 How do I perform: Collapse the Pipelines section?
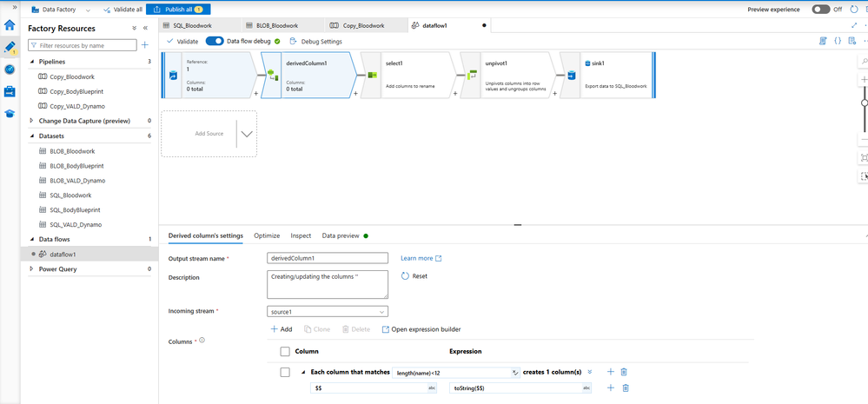click(32, 62)
